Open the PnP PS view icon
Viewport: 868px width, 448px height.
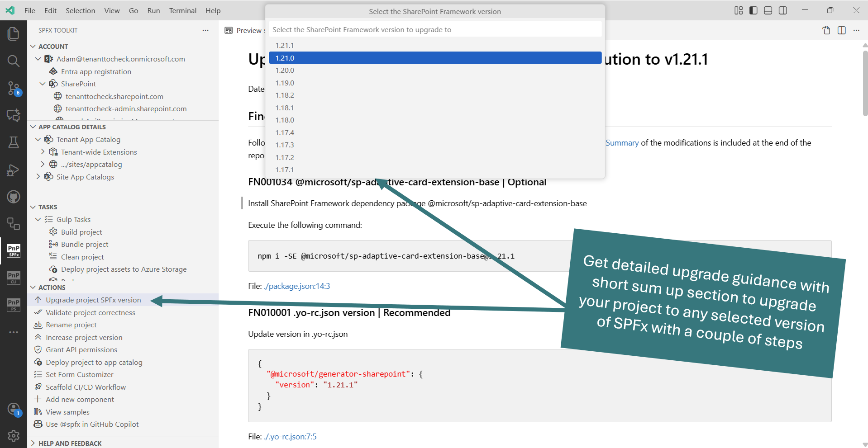point(14,305)
